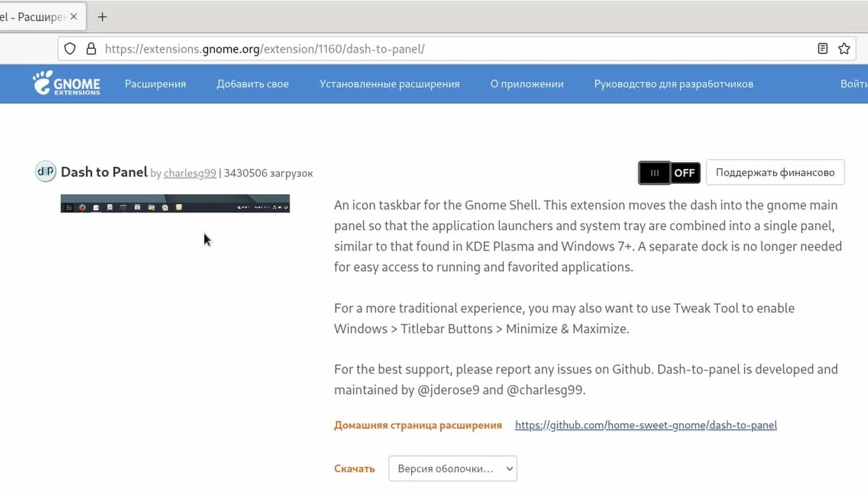Click the Dash to Panel screenshot thumbnail
The height and width of the screenshot is (495, 868).
pos(175,204)
